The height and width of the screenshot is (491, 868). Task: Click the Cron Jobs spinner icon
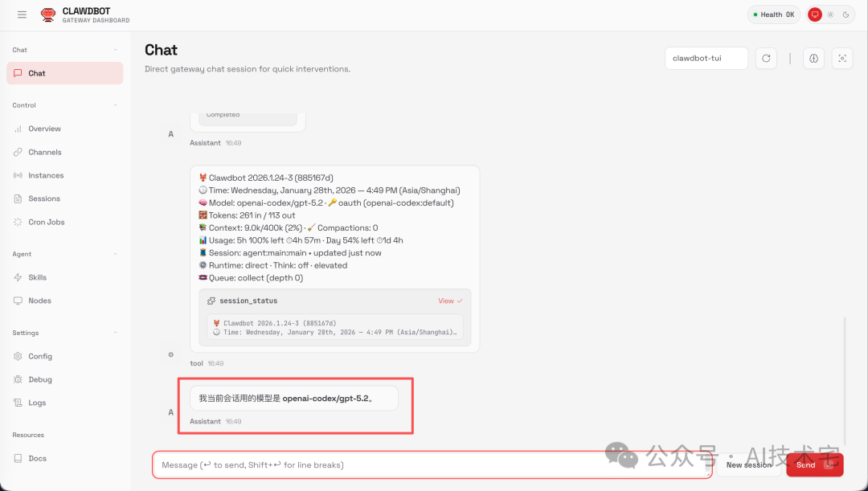18,222
